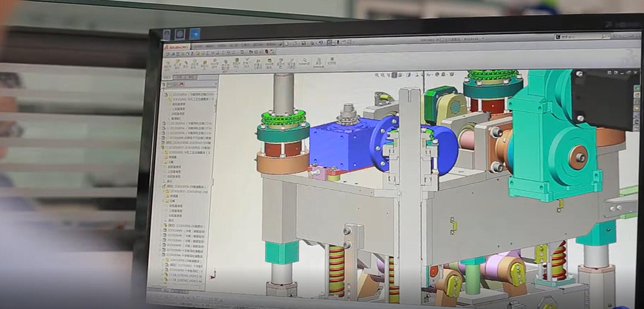The height and width of the screenshot is (309, 644).
Task: Open the Assembly Features tool
Action: coord(236,64)
